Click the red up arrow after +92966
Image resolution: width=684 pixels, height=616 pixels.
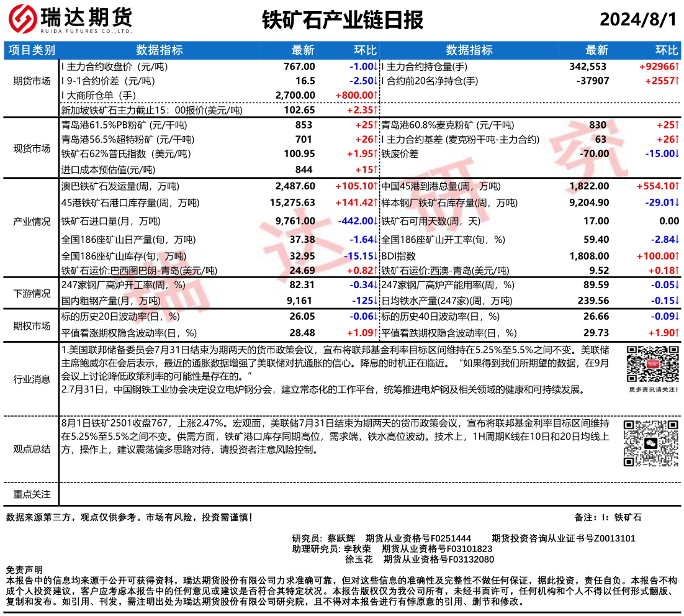[678, 66]
